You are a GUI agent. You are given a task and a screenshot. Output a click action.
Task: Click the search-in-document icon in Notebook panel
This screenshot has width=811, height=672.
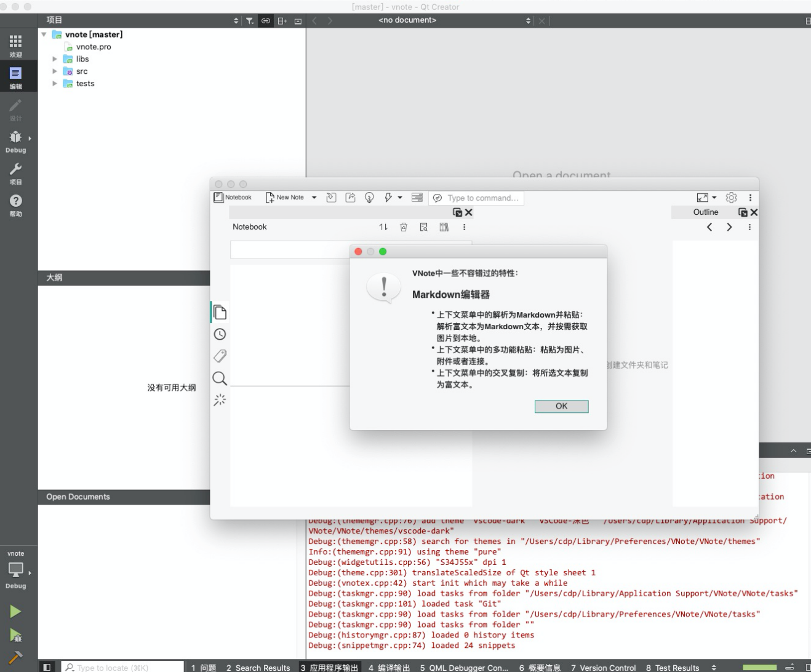423,227
